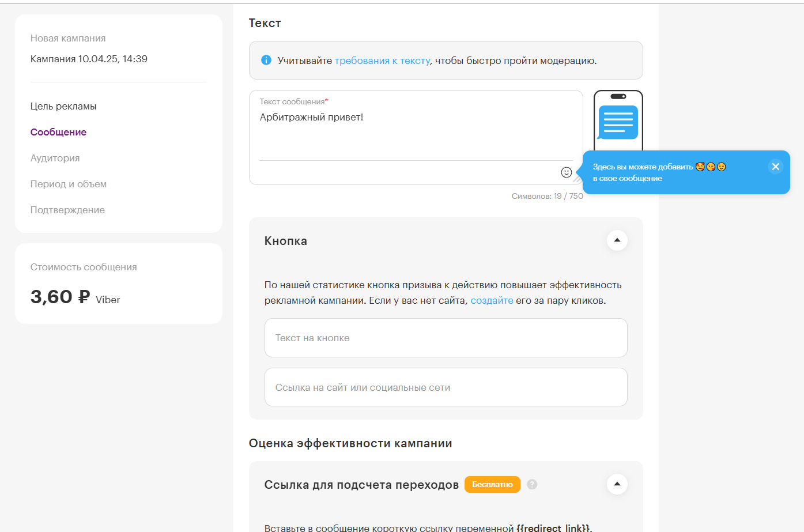Focus the Текст на кнопке input

(x=446, y=338)
